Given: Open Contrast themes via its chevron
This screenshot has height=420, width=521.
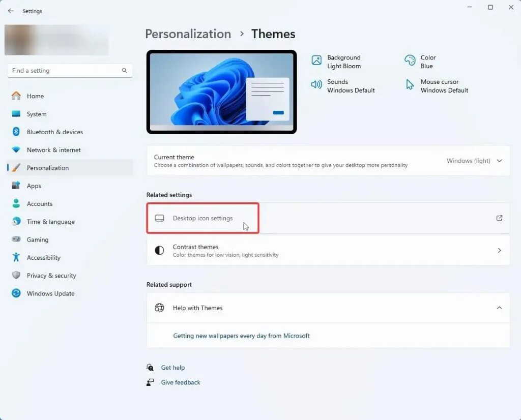Looking at the screenshot, I should (x=499, y=250).
